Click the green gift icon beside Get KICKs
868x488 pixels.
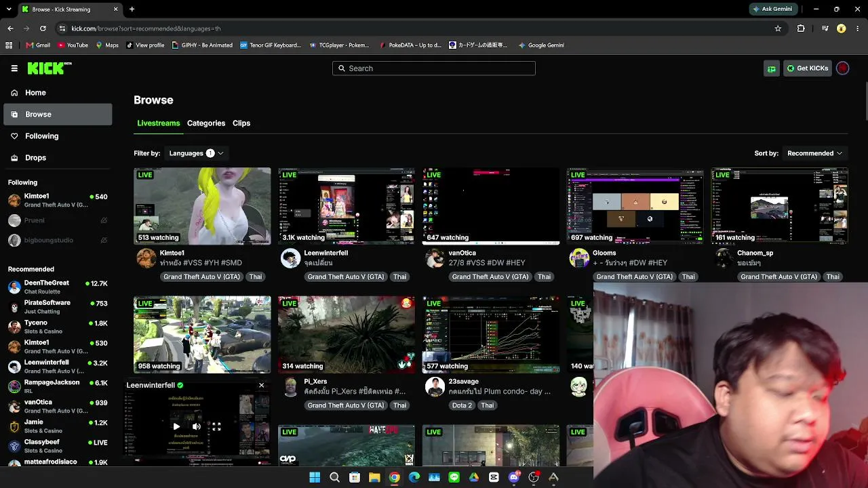click(x=772, y=68)
